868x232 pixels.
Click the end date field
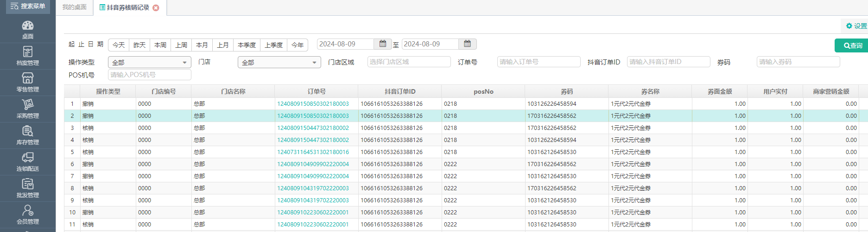coord(430,44)
